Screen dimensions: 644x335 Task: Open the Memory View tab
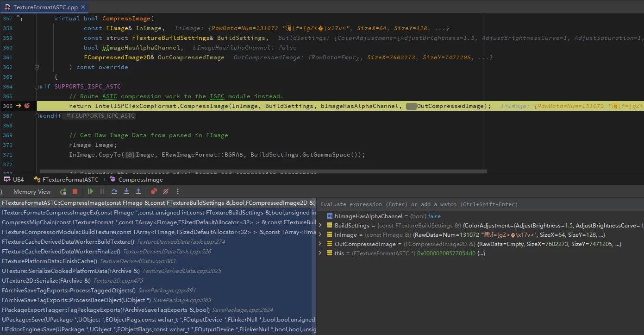[32, 191]
